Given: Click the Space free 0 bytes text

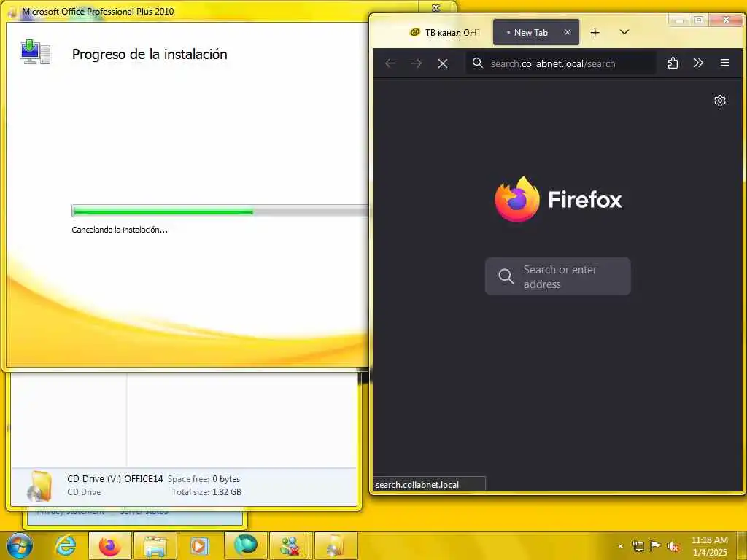Looking at the screenshot, I should pos(204,478).
